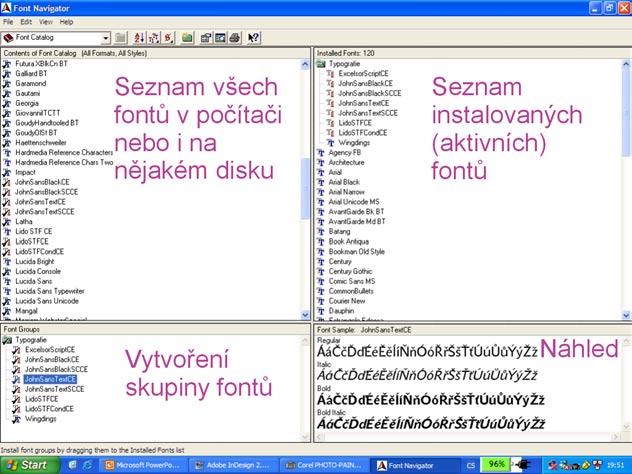Click the system clock showing 19:51
The width and height of the screenshot is (632, 474).
click(x=615, y=465)
